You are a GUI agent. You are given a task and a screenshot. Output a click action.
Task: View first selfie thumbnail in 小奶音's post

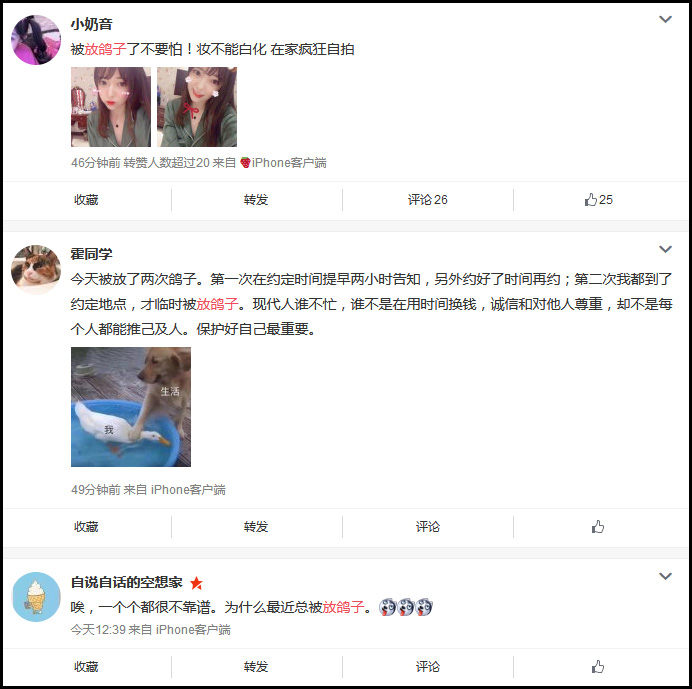(x=111, y=107)
